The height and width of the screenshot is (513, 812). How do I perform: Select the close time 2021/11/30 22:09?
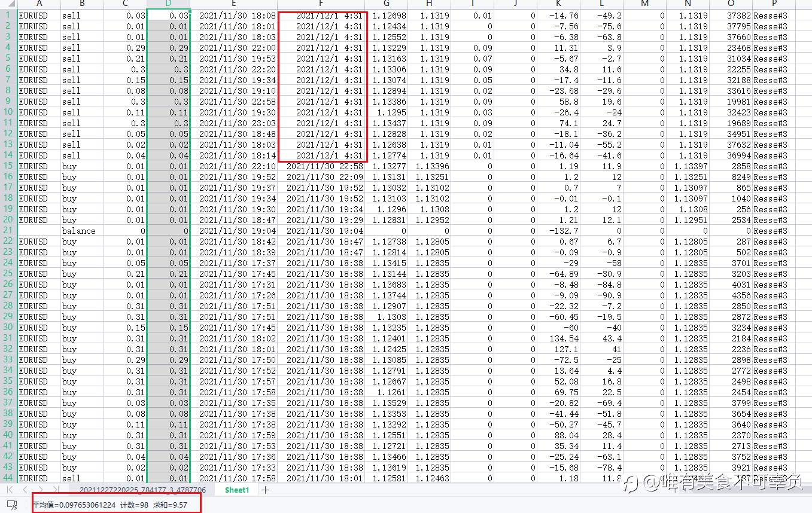point(321,177)
